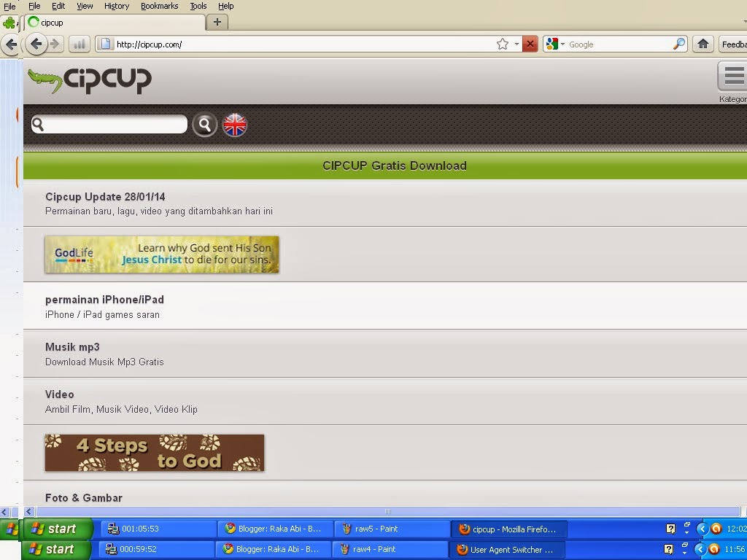The image size is (747, 560).
Task: Go to the home page via the Home icon
Action: [x=703, y=44]
